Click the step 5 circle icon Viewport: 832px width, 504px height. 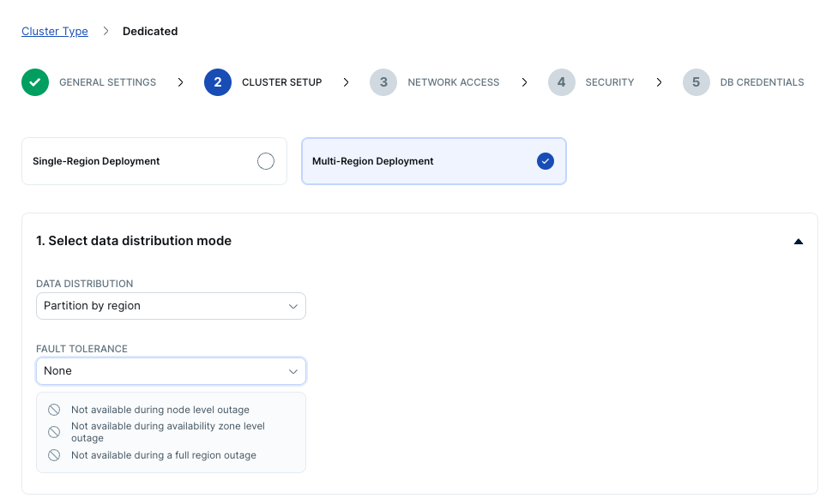696,82
